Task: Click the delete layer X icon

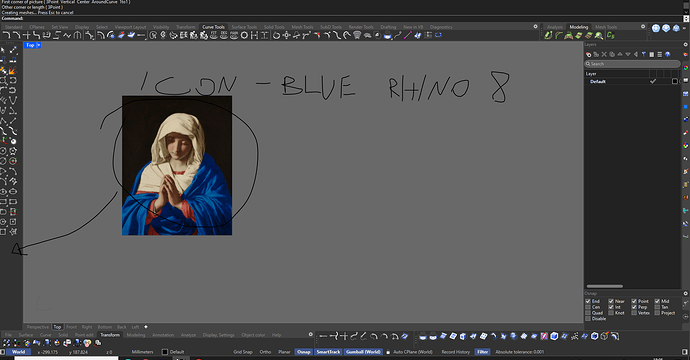Action: (x=604, y=55)
